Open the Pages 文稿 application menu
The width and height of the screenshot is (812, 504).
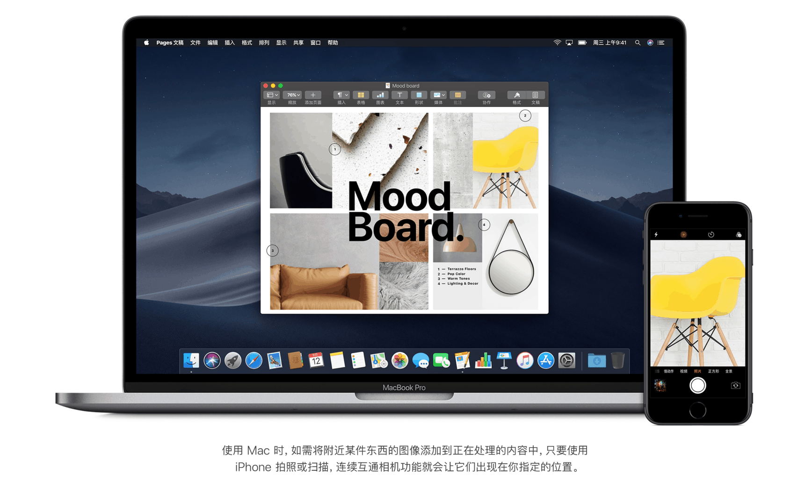pos(170,43)
